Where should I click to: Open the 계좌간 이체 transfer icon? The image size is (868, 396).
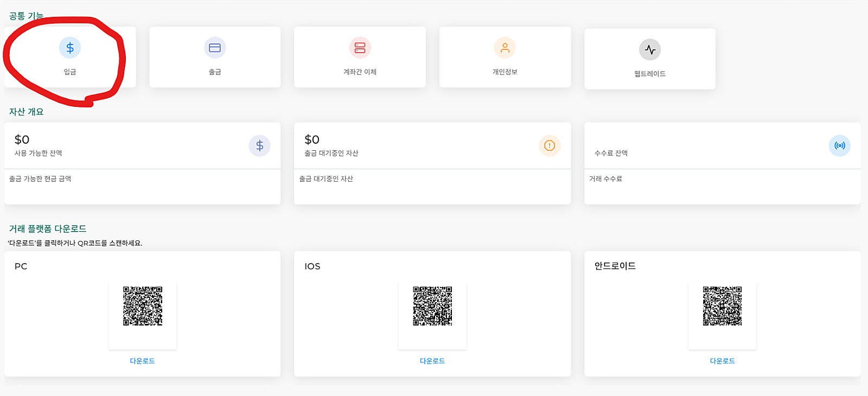click(360, 48)
